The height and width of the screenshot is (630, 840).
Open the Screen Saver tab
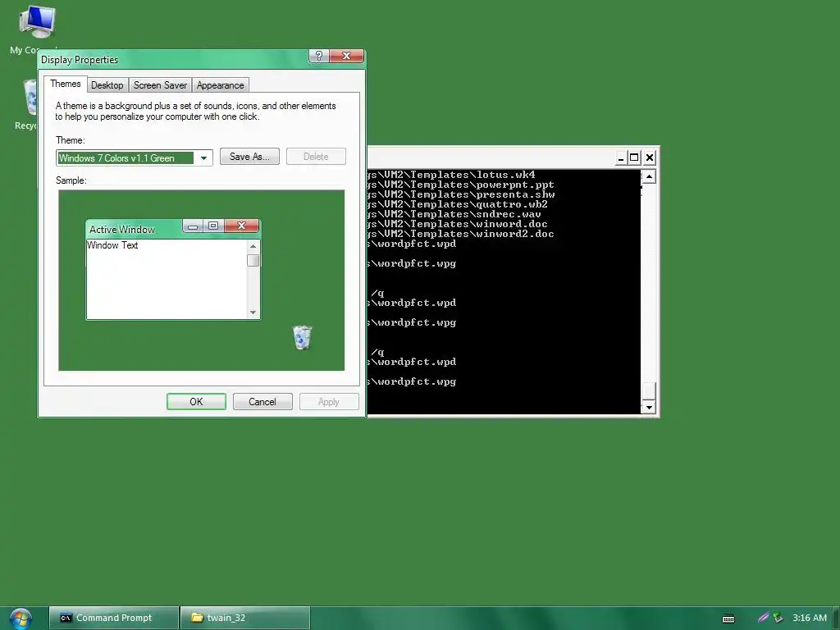[x=160, y=85]
